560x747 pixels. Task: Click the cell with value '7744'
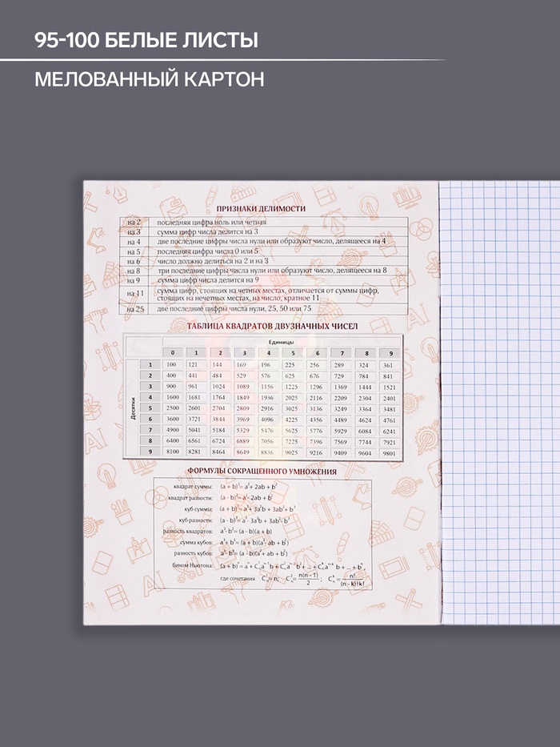click(x=365, y=442)
